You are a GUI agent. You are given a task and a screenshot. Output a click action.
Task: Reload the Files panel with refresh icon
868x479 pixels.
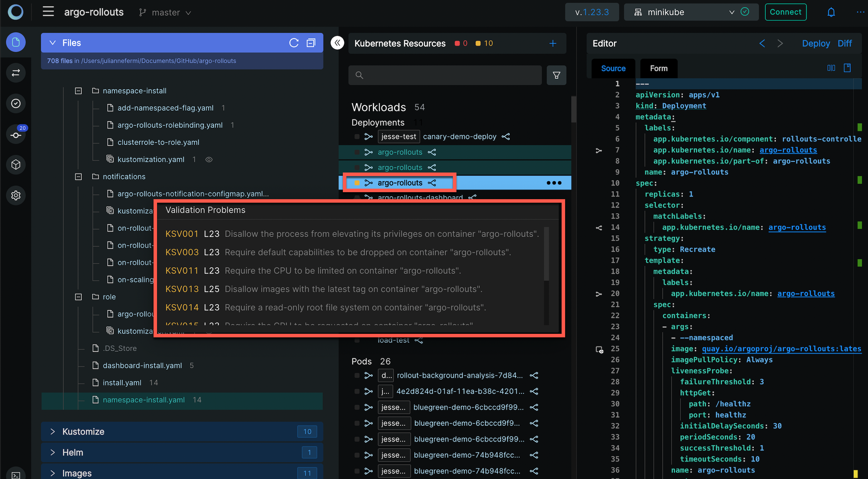pyautogui.click(x=294, y=43)
